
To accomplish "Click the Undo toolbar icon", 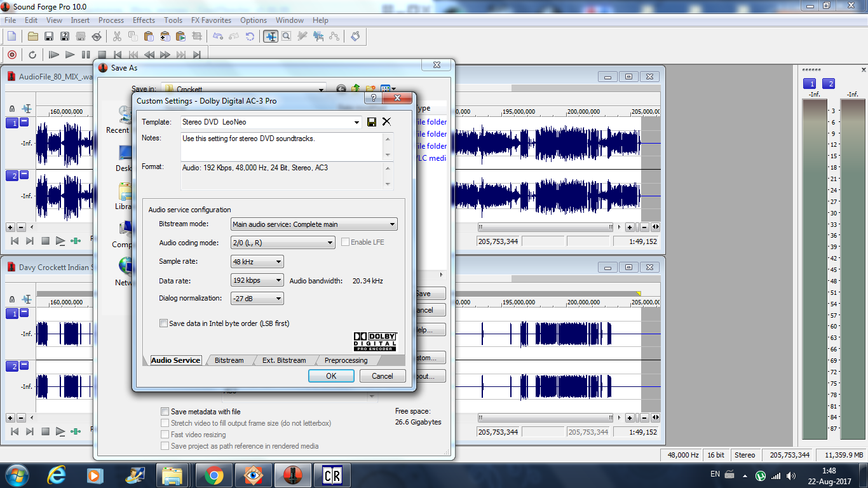I will [x=219, y=36].
